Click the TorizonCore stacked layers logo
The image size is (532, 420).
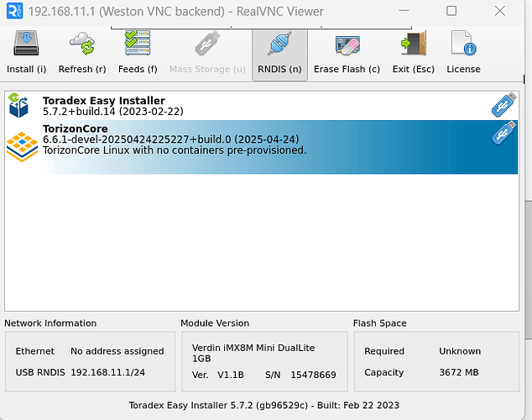click(22, 147)
